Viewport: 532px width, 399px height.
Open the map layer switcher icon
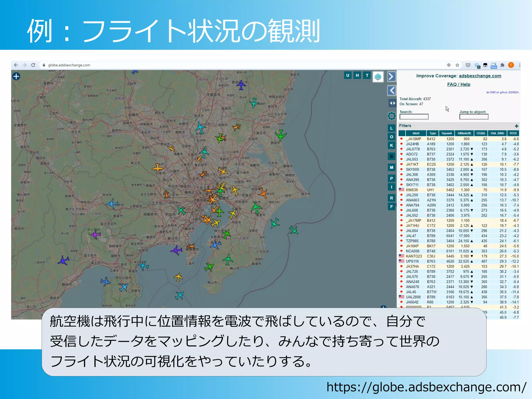pyautogui.click(x=378, y=77)
